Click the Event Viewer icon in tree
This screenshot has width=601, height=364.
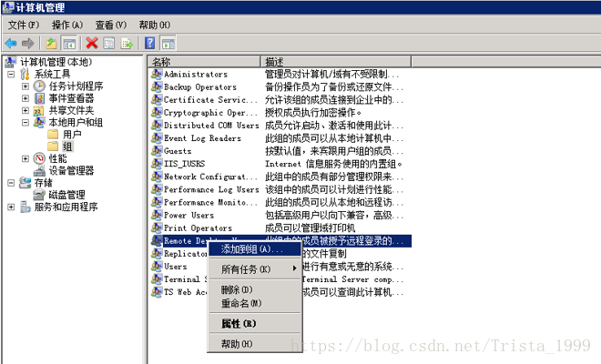(39, 98)
